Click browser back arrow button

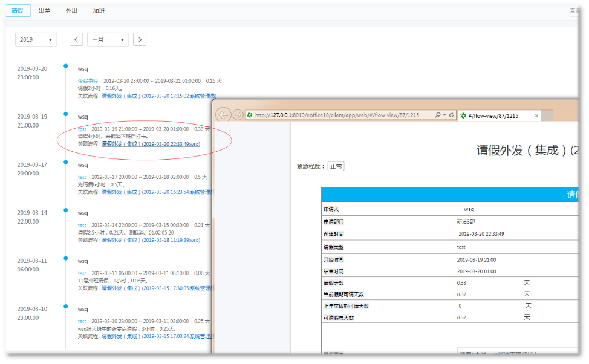pyautogui.click(x=224, y=114)
